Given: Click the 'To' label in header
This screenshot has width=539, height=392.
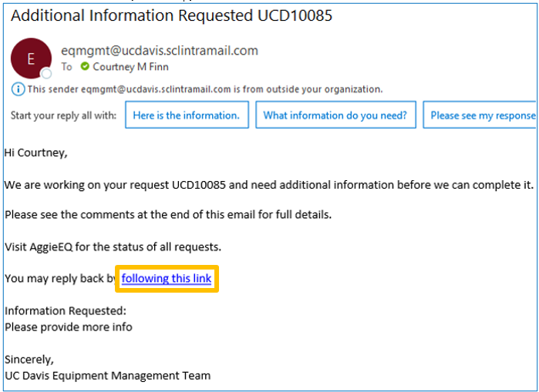Looking at the screenshot, I should 66,66.
